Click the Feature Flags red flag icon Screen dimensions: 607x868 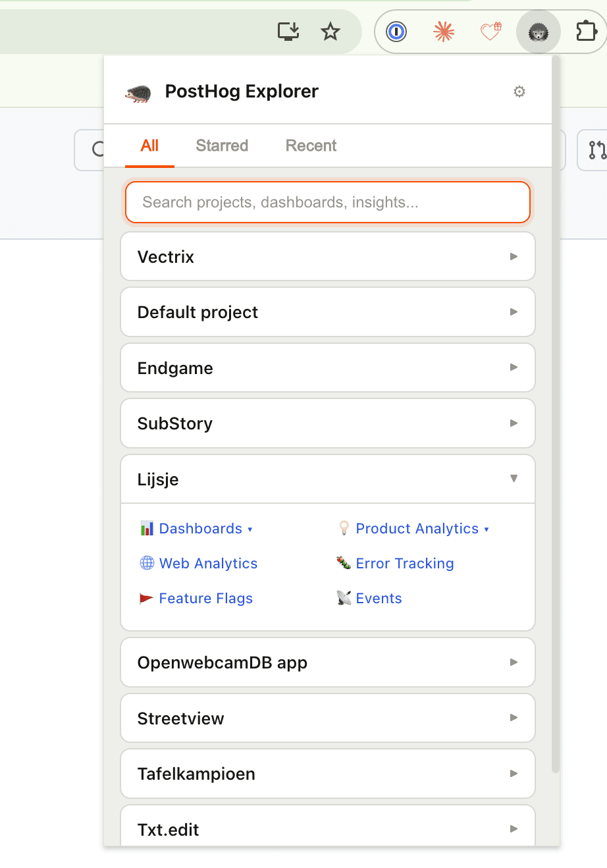tap(146, 599)
